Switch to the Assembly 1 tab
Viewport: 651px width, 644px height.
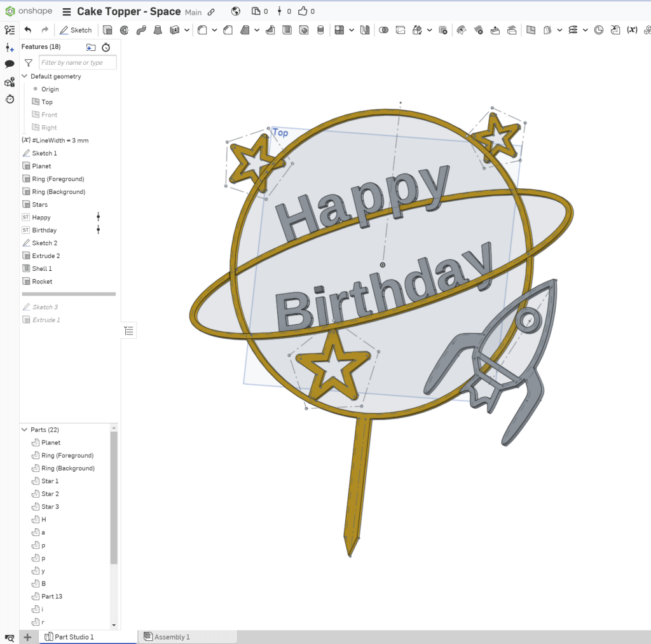[x=172, y=636]
